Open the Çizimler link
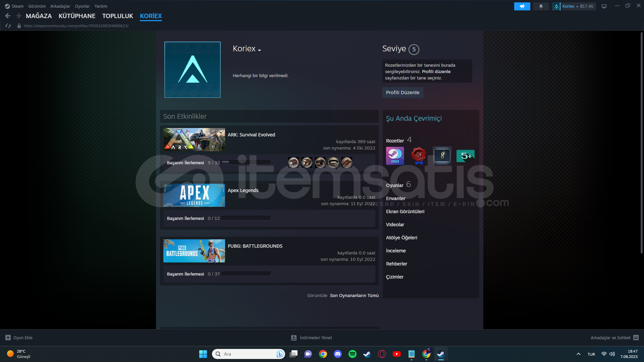Screen dimensions: 644x362 395,277
